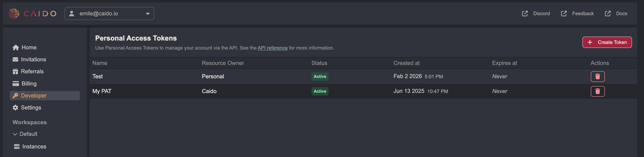Delete the Test token via trash icon
The width and height of the screenshot is (644, 157).
point(597,76)
